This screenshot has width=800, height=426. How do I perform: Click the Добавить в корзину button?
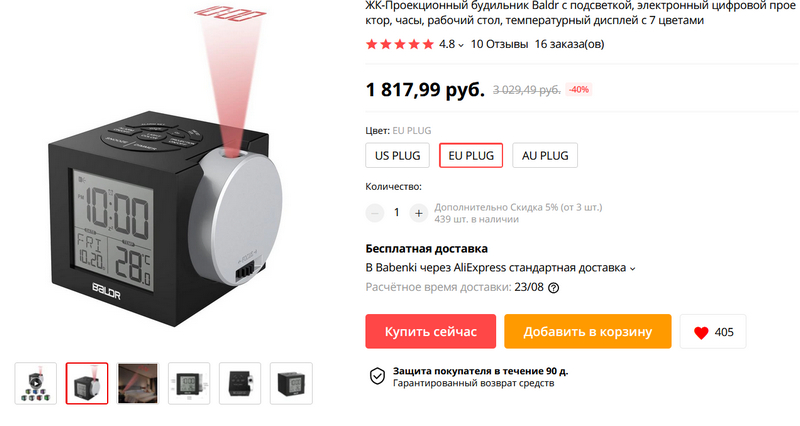588,332
